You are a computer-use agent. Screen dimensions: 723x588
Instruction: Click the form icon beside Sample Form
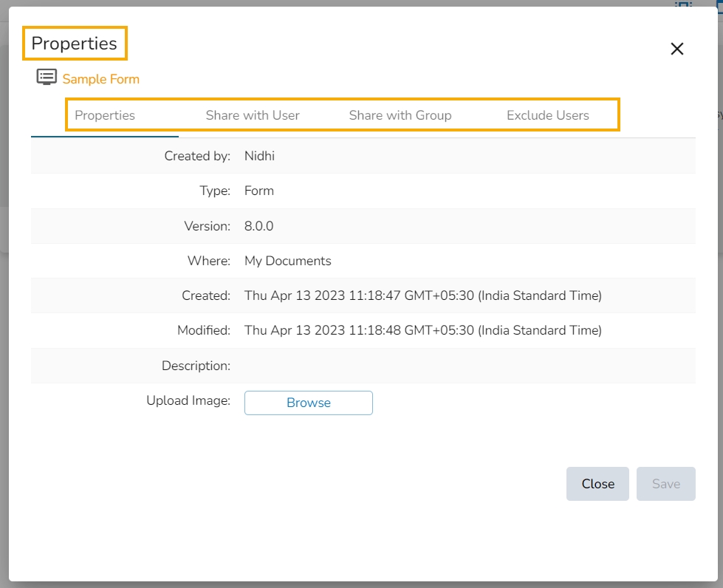[47, 77]
